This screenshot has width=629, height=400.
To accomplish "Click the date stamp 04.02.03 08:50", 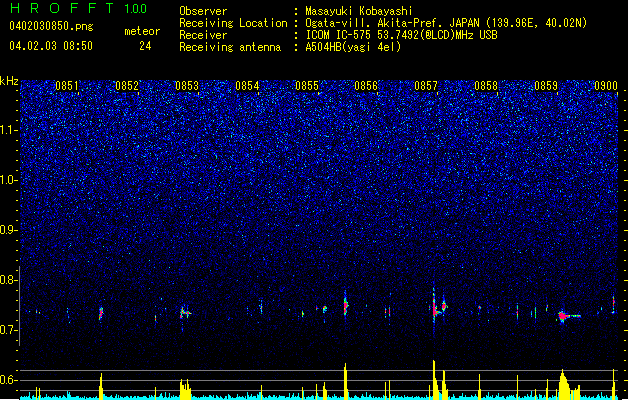I will click(x=51, y=46).
